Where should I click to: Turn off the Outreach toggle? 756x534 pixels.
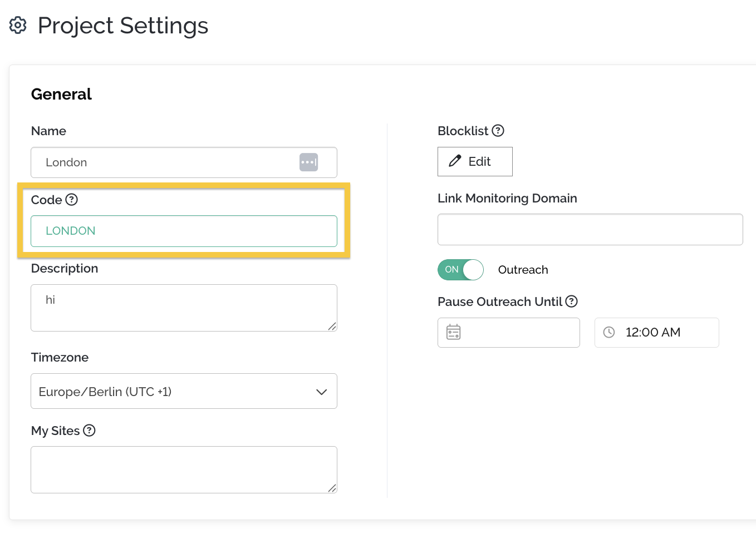pyautogui.click(x=460, y=270)
